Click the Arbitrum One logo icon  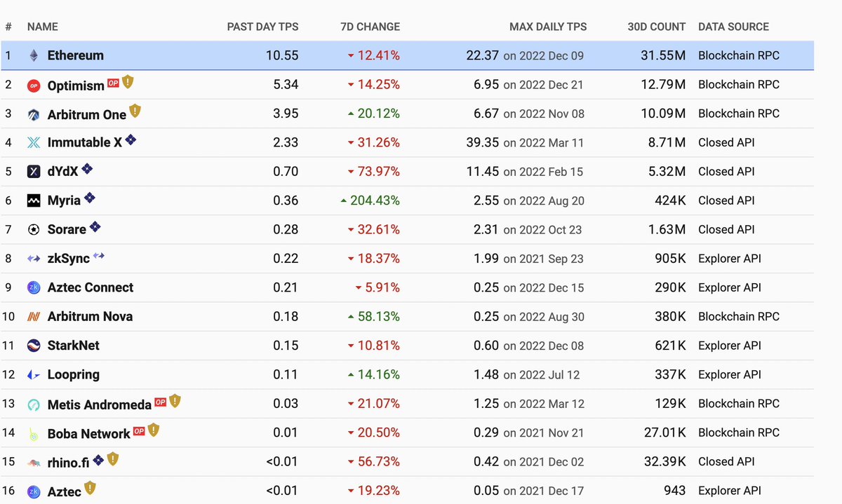[34, 115]
